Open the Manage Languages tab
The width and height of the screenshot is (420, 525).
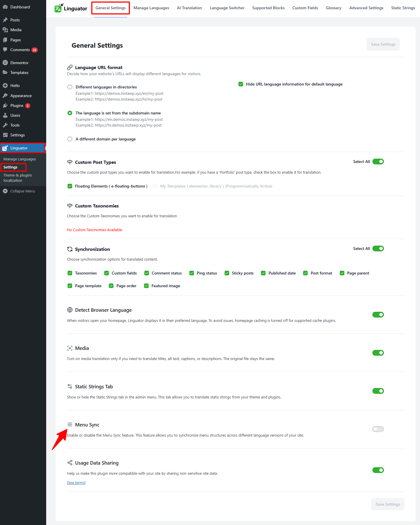(151, 8)
